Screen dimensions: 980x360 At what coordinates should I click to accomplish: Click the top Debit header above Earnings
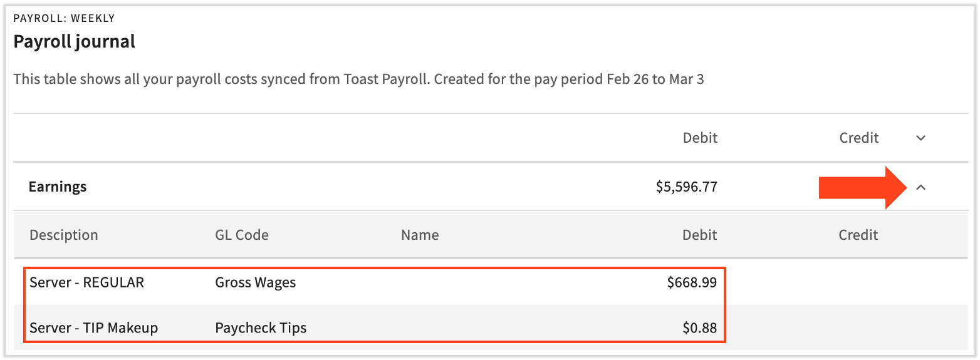click(x=700, y=138)
